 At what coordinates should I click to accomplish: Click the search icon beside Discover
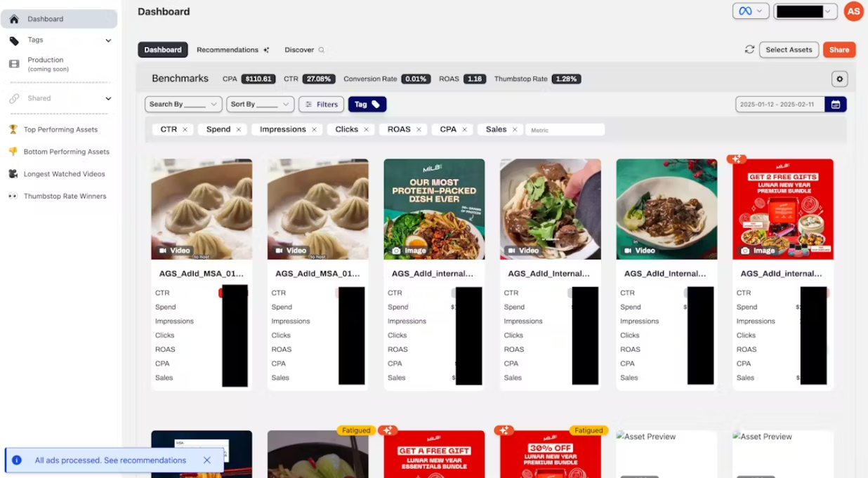click(x=322, y=50)
